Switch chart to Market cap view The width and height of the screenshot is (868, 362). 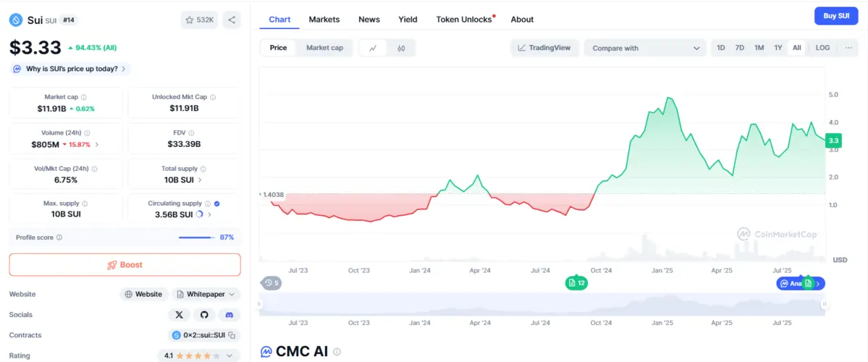tap(324, 48)
